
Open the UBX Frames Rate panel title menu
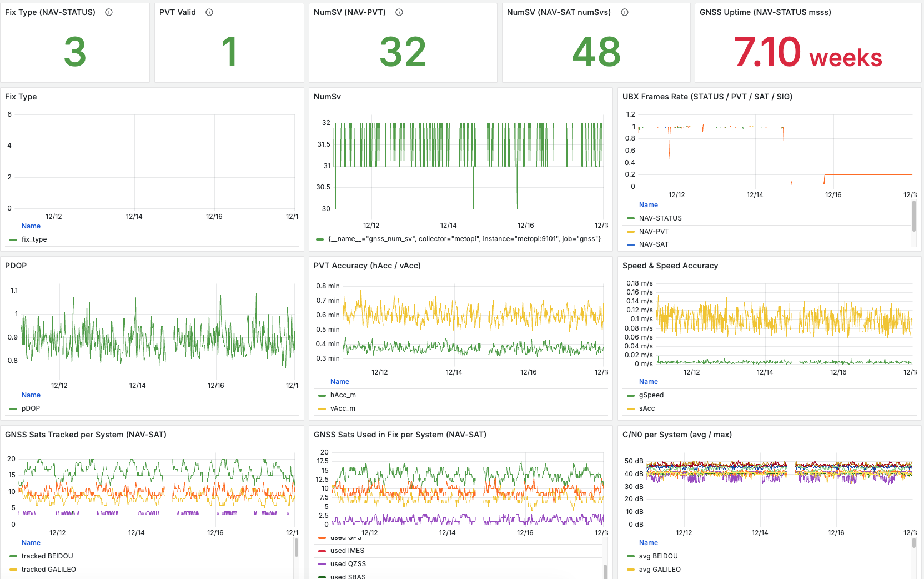[707, 97]
